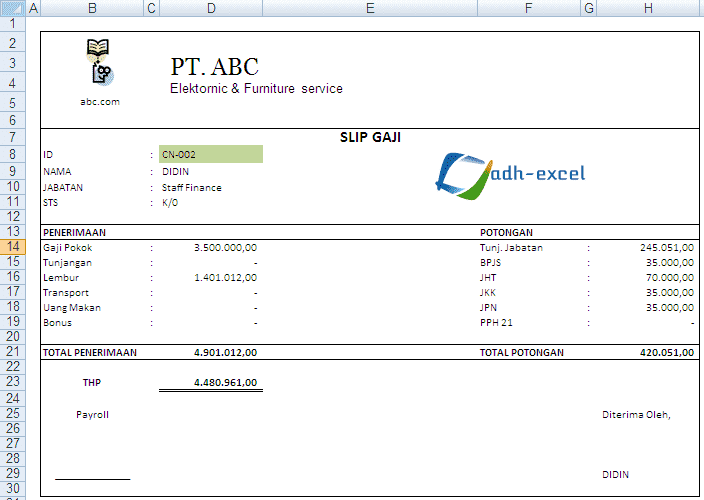
Task: Click the JKK label
Action: [x=488, y=293]
